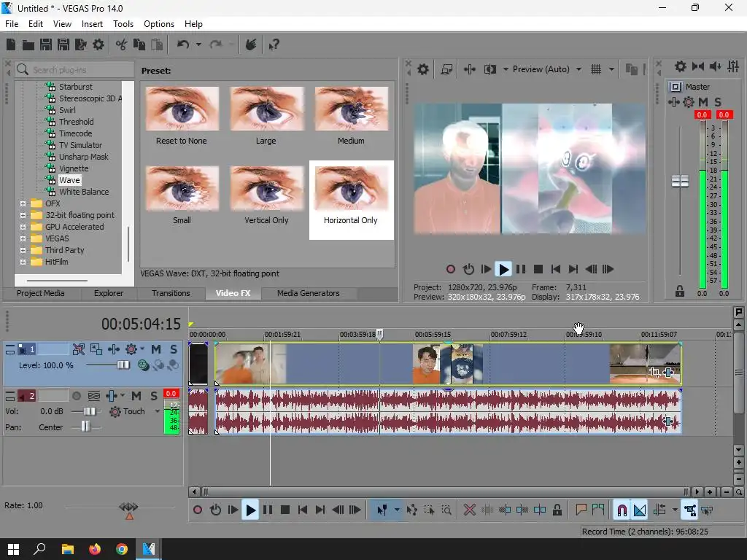Solo audio track 2
747x560 pixels.
tap(153, 396)
